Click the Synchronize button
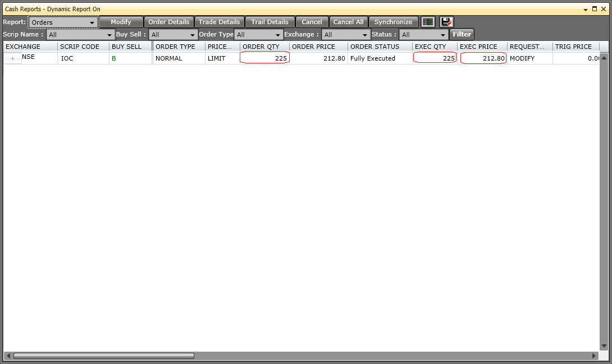The image size is (612, 364). [x=394, y=22]
